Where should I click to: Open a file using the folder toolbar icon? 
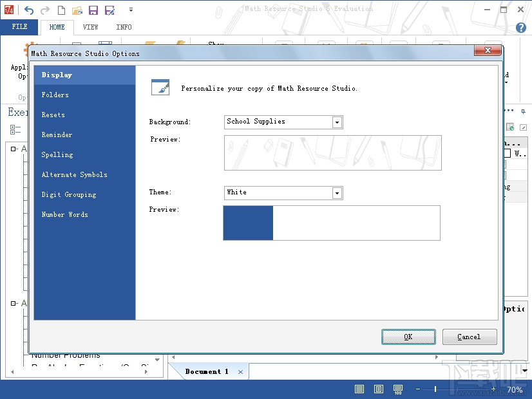[77, 10]
